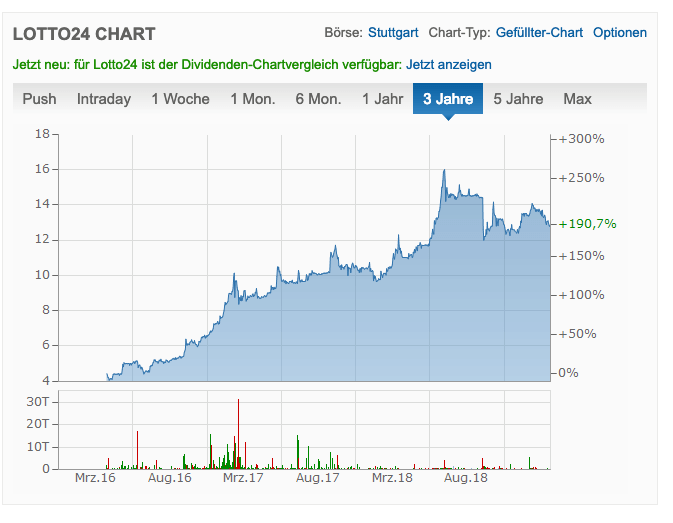Click the +250% axis label
673x523 pixels.
tap(582, 178)
